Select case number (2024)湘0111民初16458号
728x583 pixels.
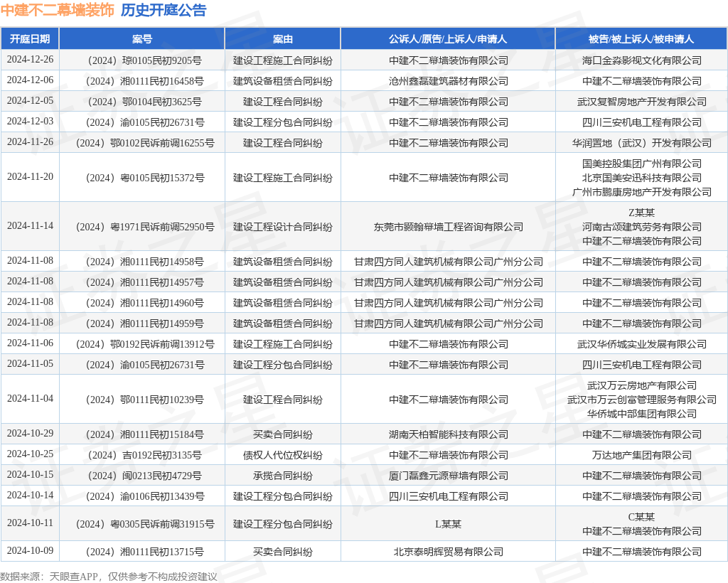pos(145,81)
